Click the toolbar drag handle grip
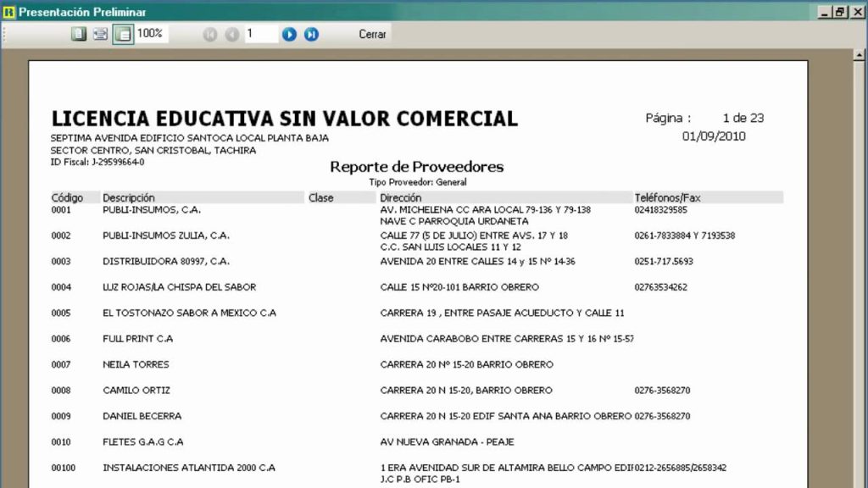 click(5, 34)
